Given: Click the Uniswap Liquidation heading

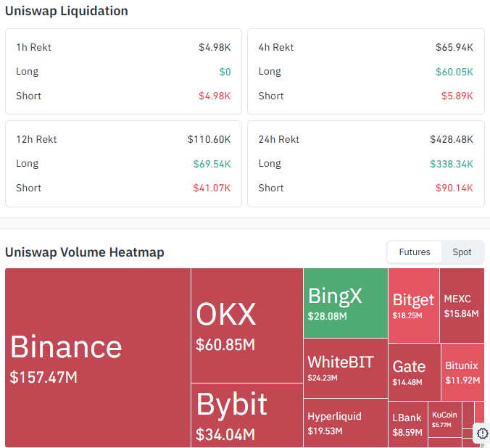Looking at the screenshot, I should click(x=67, y=11).
